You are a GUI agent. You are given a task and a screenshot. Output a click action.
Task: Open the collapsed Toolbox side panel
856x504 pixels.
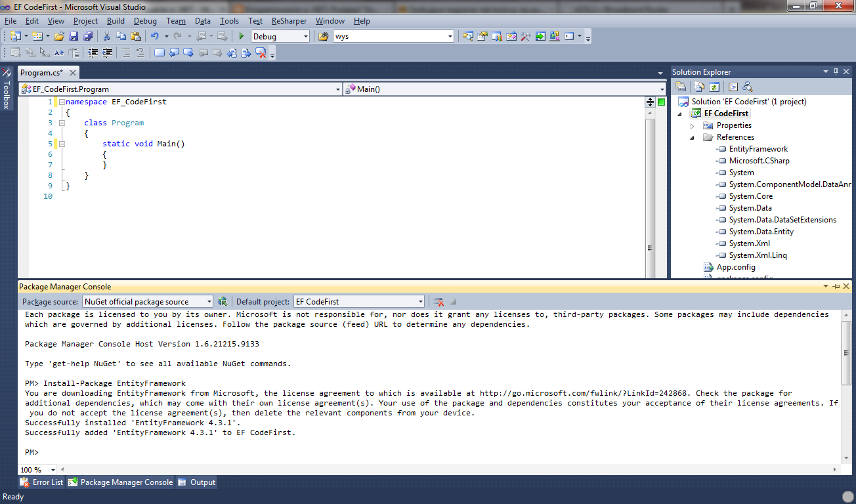click(7, 88)
